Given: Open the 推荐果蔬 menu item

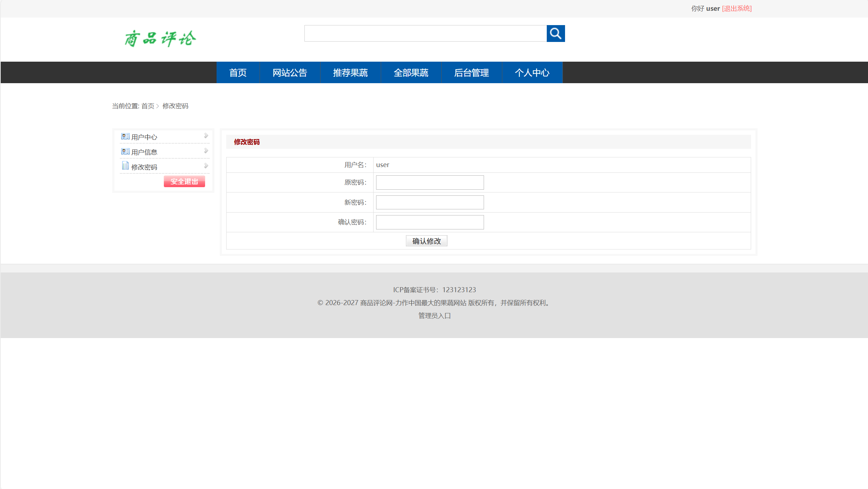Looking at the screenshot, I should coord(350,72).
